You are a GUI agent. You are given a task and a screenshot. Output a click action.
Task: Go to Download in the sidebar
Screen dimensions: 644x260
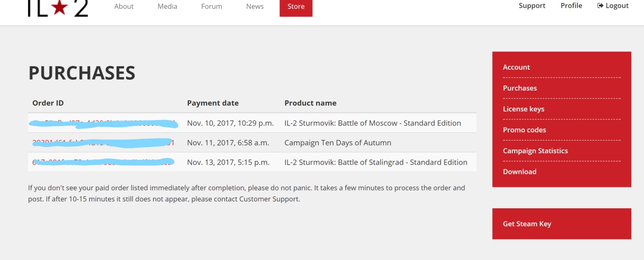519,172
